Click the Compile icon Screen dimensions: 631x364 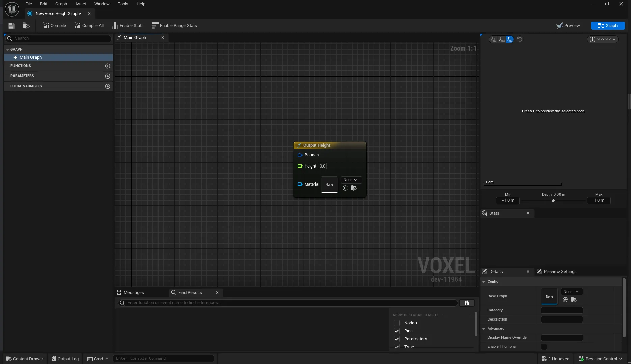coord(46,25)
